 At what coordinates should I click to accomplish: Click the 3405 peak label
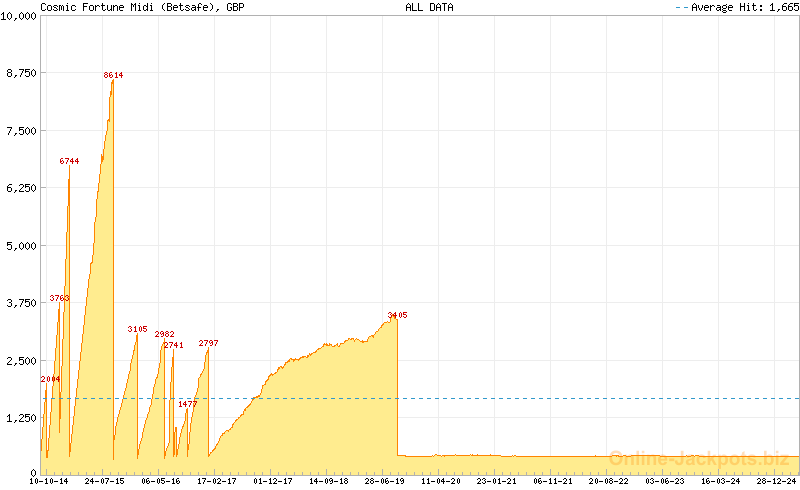[x=397, y=315]
